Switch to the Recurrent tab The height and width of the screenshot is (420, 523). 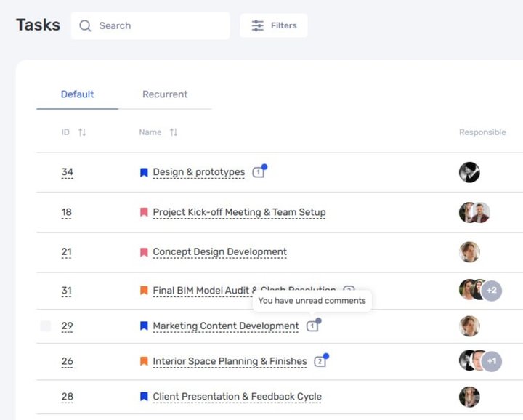165,94
